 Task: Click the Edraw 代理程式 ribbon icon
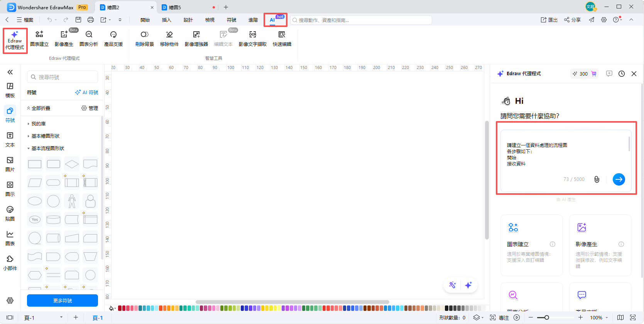coord(15,40)
